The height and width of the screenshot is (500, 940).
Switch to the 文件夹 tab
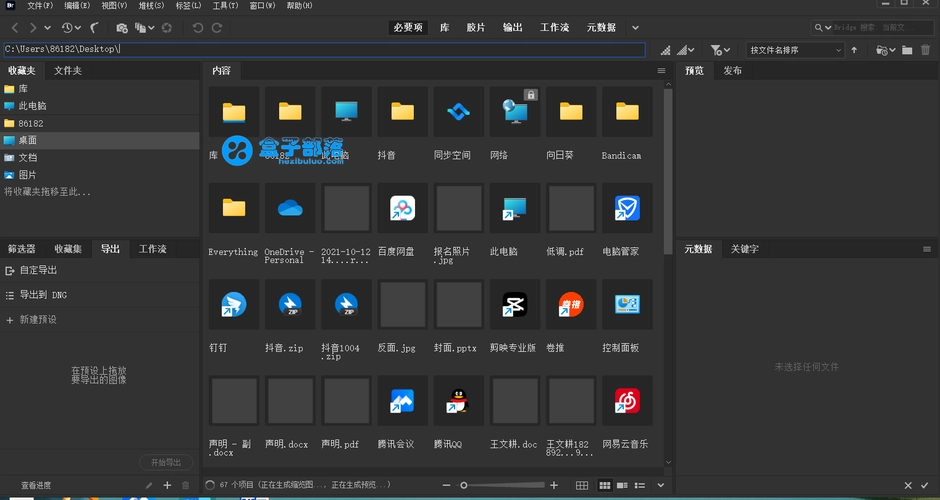(68, 71)
